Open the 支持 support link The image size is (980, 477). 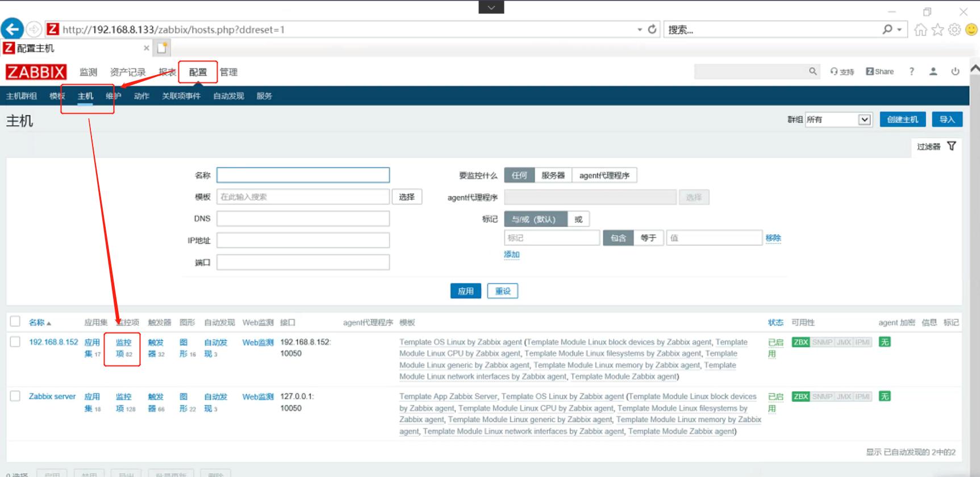click(842, 72)
